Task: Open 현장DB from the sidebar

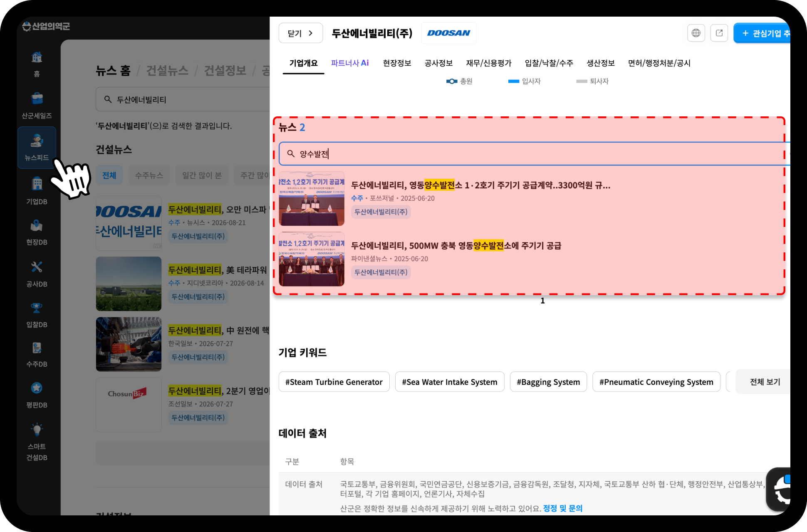Action: [x=37, y=232]
